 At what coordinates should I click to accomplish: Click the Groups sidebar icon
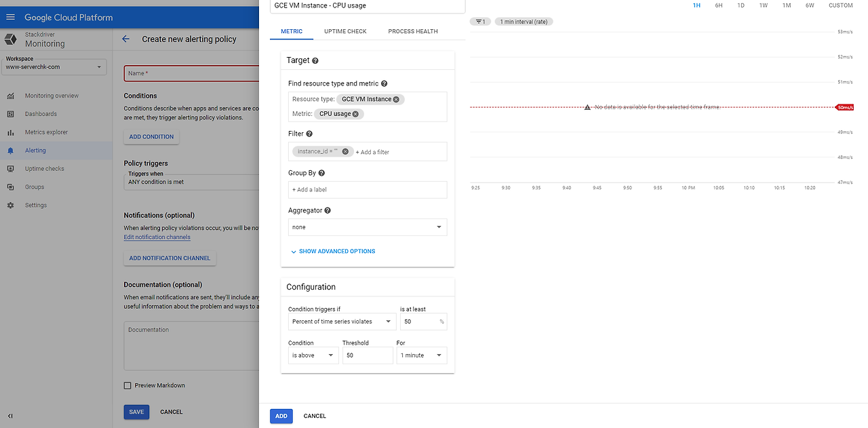[x=10, y=187]
